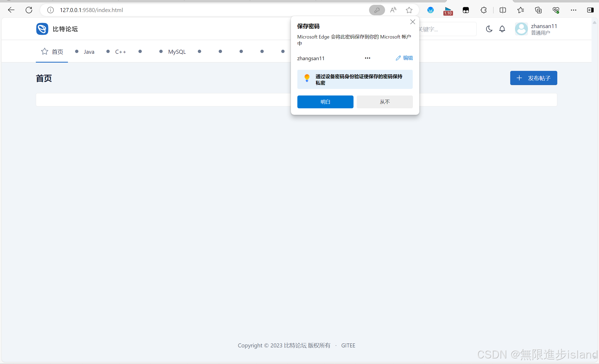Click the scrollbar up arrow
Viewport: 599px width, 364px height.
tap(594, 22)
